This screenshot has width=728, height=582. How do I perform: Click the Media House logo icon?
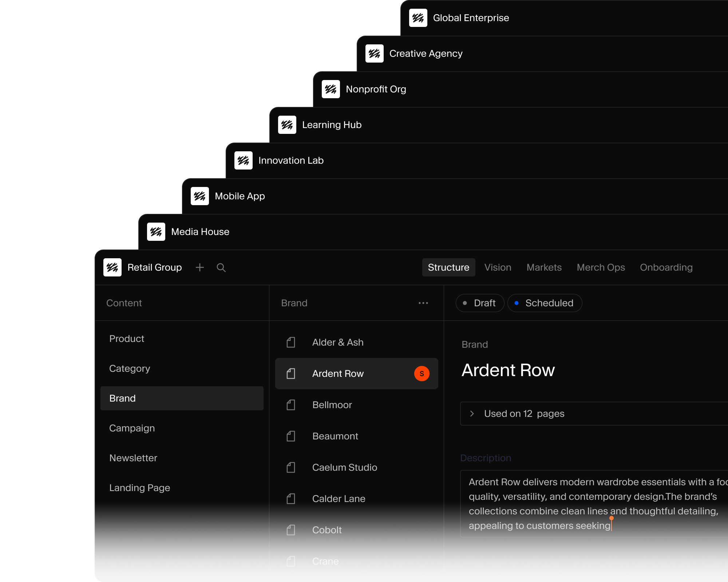click(x=156, y=232)
